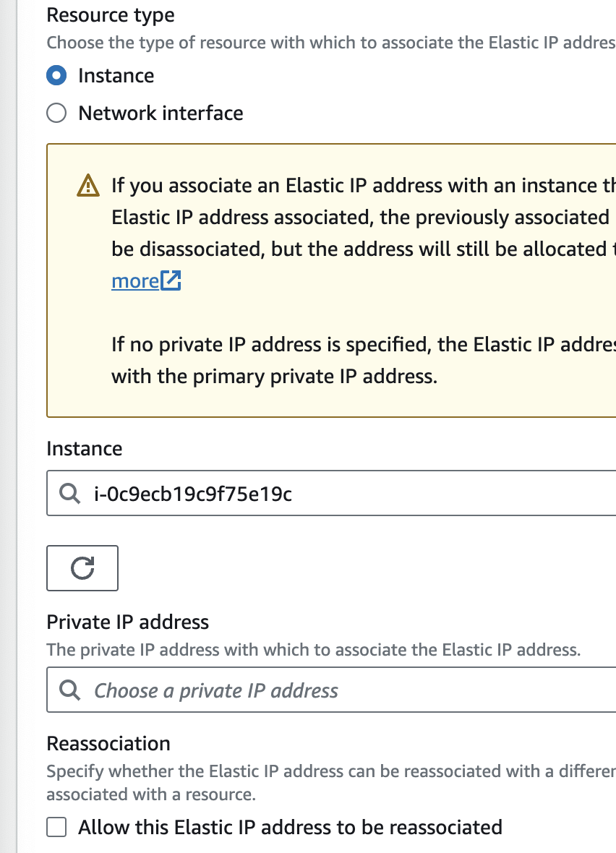Image resolution: width=616 pixels, height=853 pixels.
Task: Click the Instance field label above search box
Action: [84, 449]
